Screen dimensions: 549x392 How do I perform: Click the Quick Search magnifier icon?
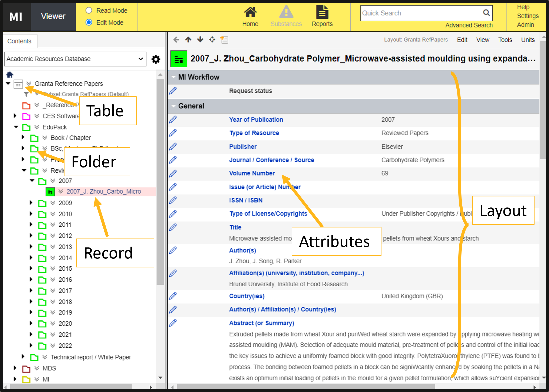pyautogui.click(x=486, y=13)
